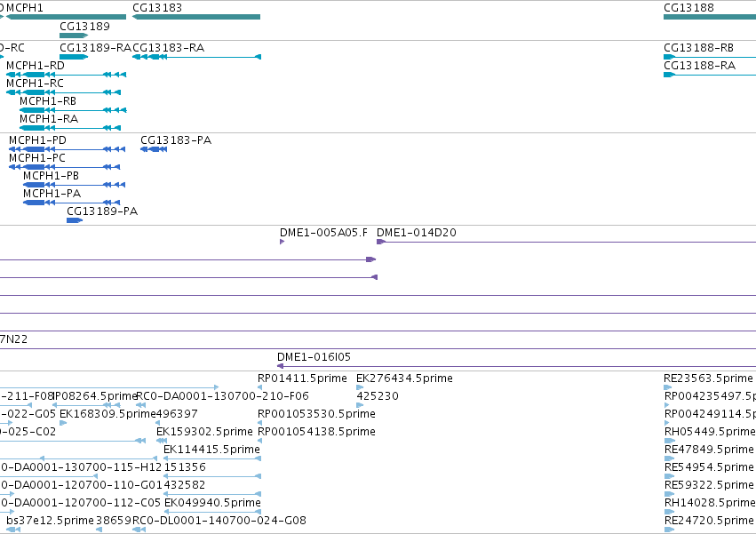
Task: Select the 425230 EST label
Action: tap(378, 396)
